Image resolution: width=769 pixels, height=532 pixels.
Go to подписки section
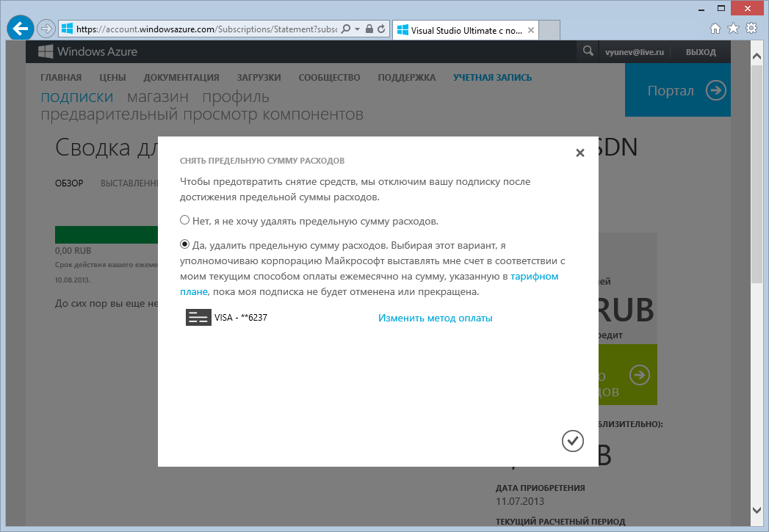click(77, 97)
